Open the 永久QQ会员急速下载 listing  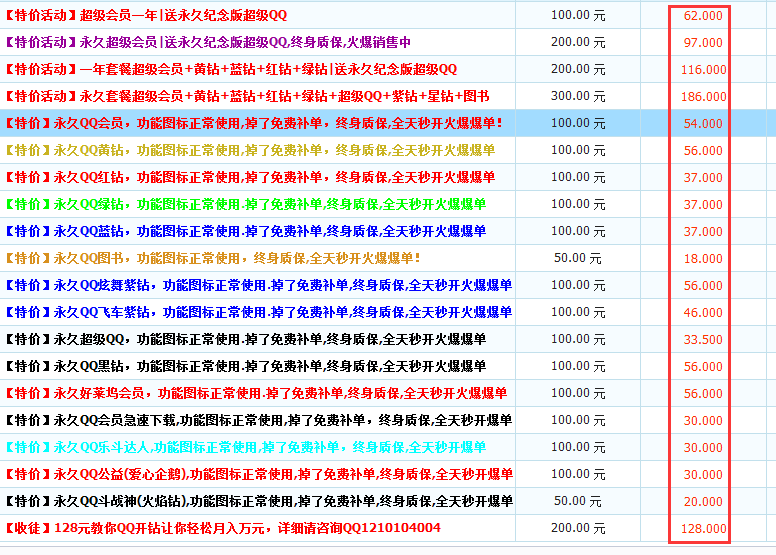click(259, 420)
